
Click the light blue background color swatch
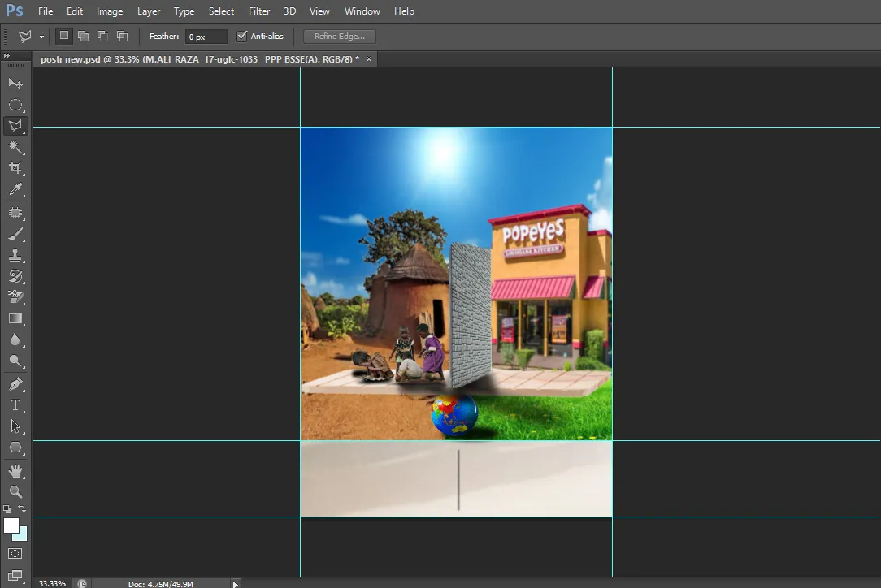(22, 534)
